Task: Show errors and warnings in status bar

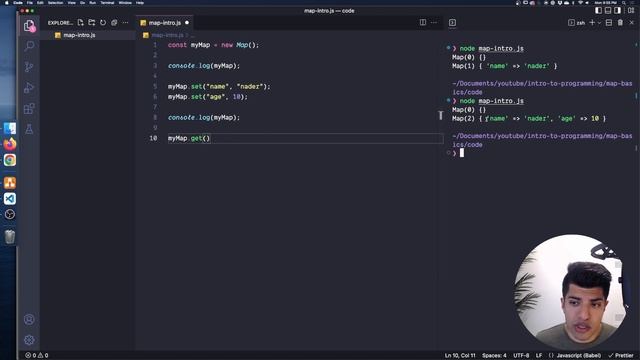Action: pos(37,355)
